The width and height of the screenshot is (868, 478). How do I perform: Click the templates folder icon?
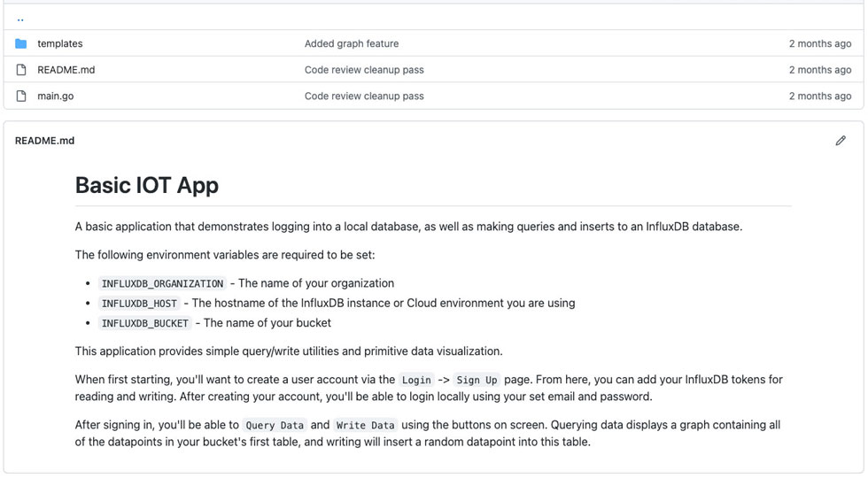pyautogui.click(x=21, y=43)
